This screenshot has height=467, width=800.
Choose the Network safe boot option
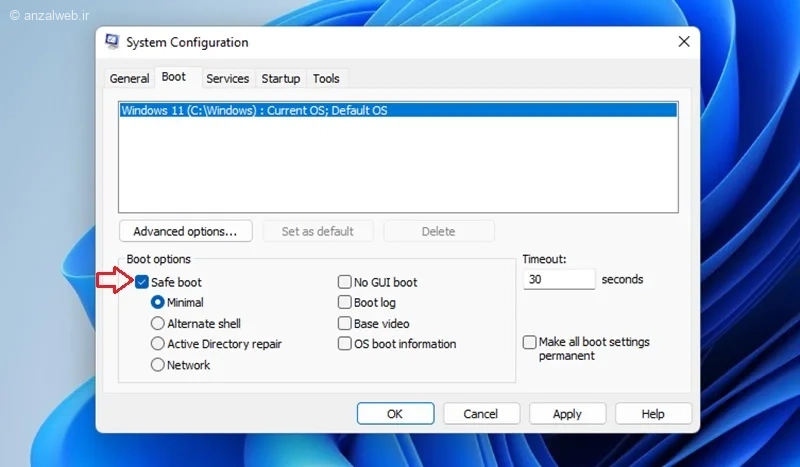[158, 364]
